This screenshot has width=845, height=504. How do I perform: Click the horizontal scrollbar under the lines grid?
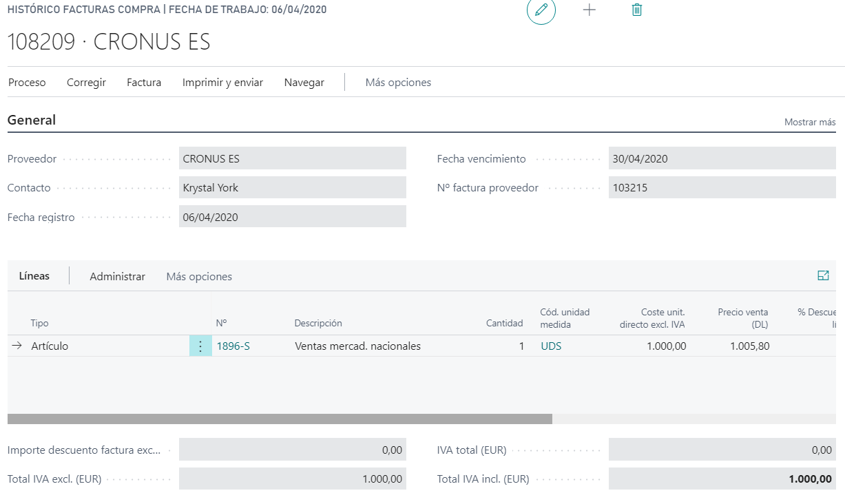(280, 419)
